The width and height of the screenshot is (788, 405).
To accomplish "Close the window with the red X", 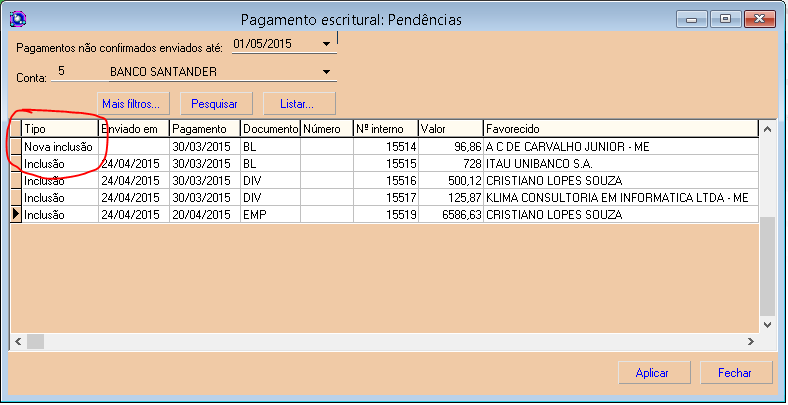I will (x=760, y=20).
